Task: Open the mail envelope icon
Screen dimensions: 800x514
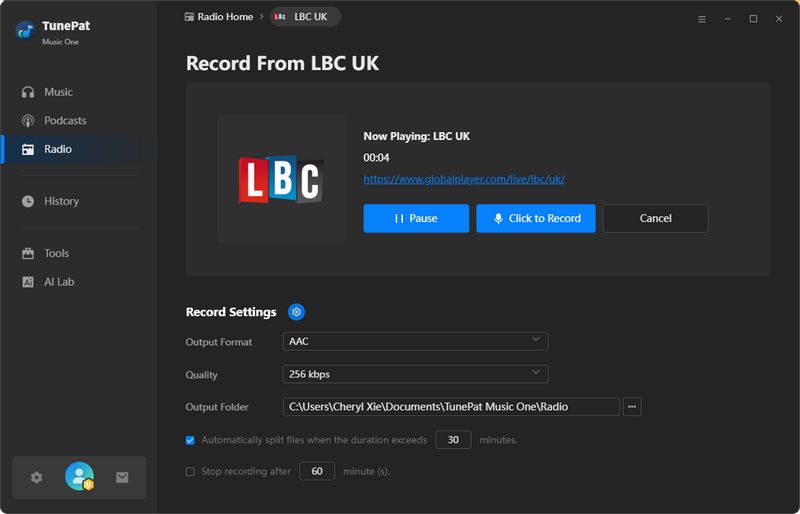Action: click(x=122, y=478)
